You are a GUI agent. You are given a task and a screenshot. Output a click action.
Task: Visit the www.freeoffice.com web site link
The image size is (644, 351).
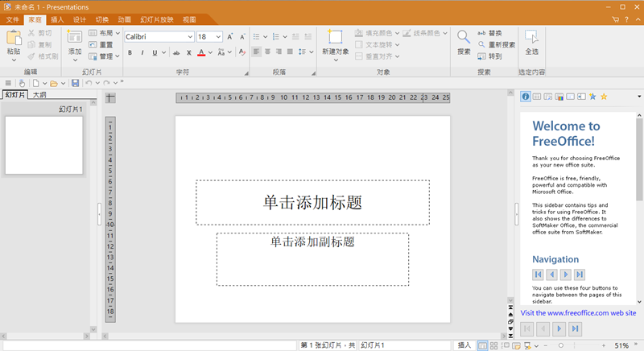click(578, 312)
